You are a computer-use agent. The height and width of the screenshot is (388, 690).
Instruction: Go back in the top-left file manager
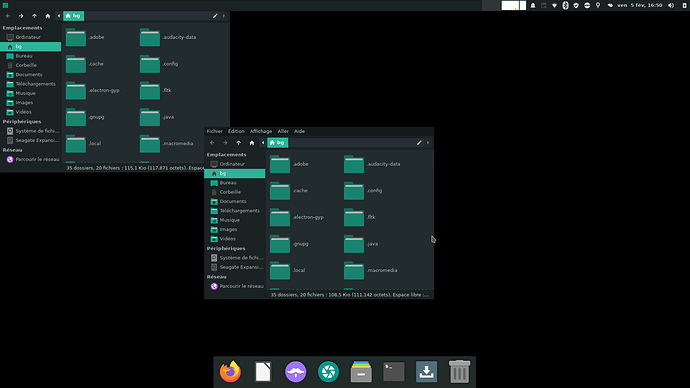8,16
